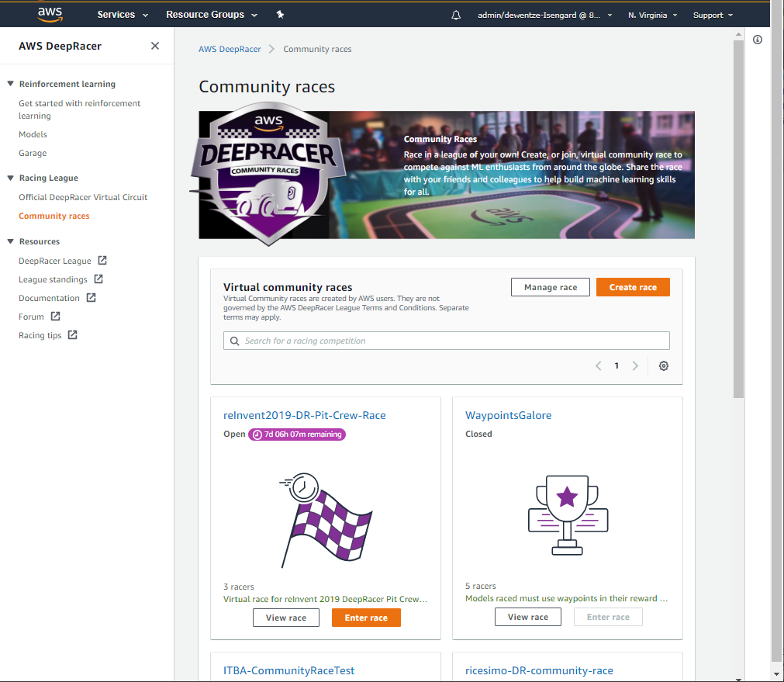Go to next page of races
The height and width of the screenshot is (682, 784).
pos(635,366)
